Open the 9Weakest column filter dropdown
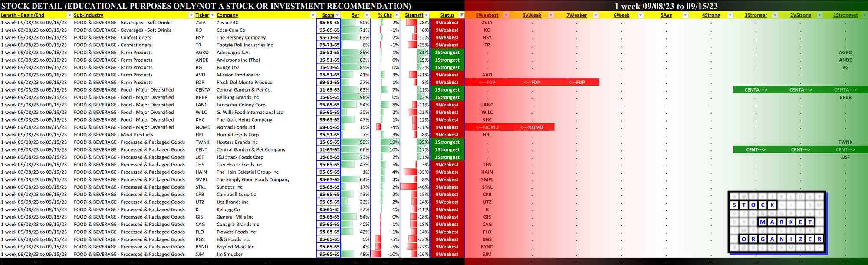 tap(506, 15)
